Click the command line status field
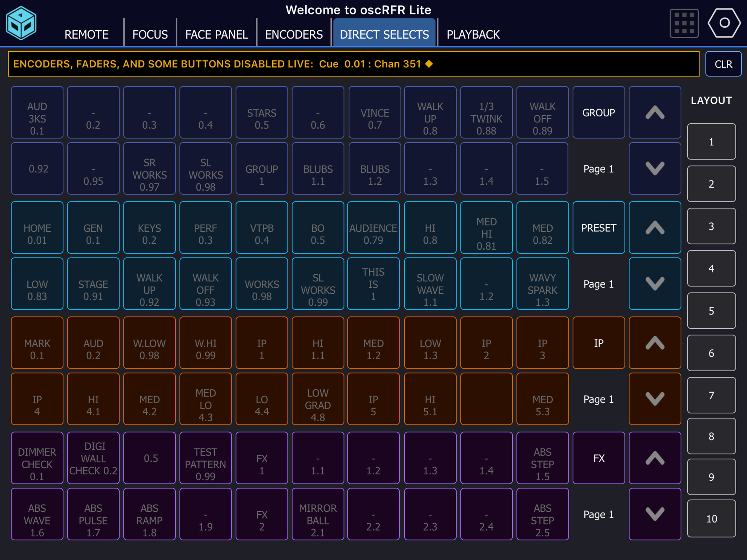 (353, 64)
